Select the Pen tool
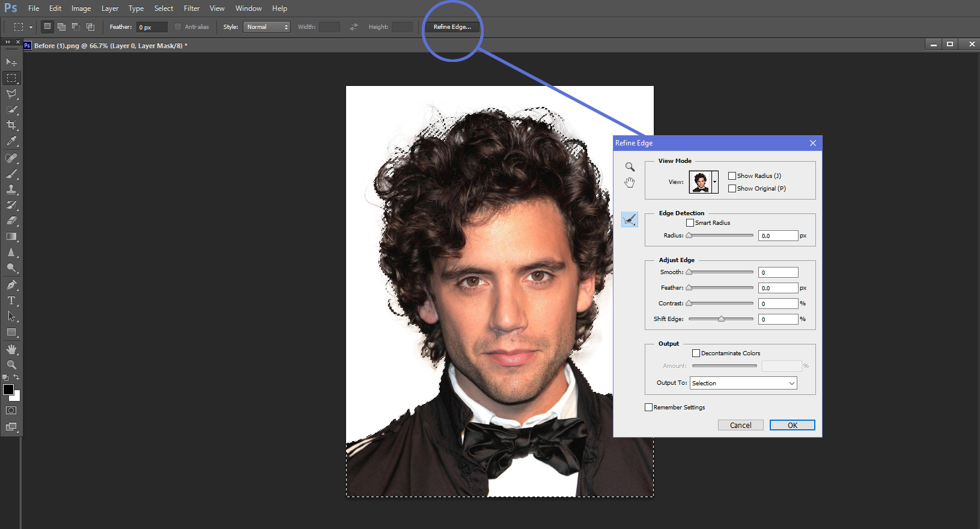This screenshot has width=980, height=529. click(11, 285)
